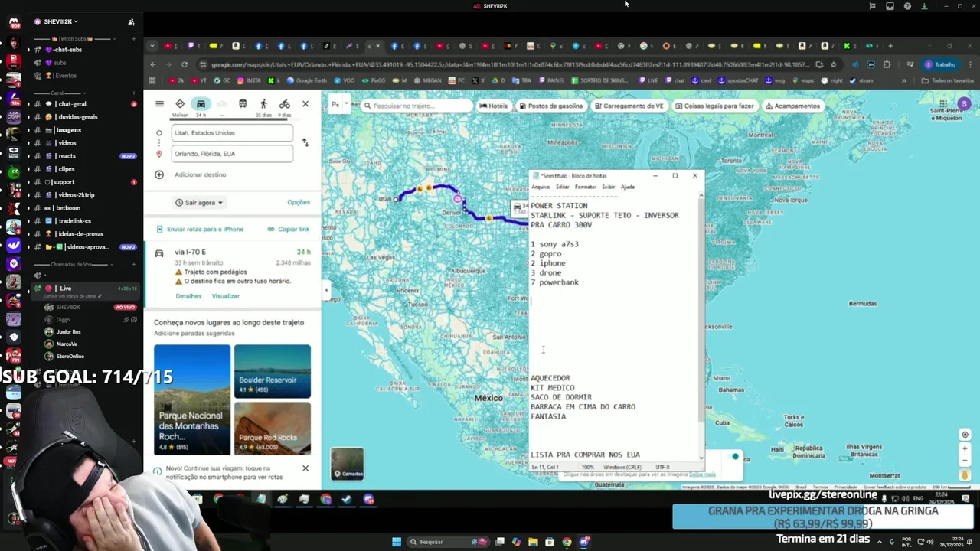Open Notepad Ajuda menu
The image size is (980, 551).
coord(627,187)
